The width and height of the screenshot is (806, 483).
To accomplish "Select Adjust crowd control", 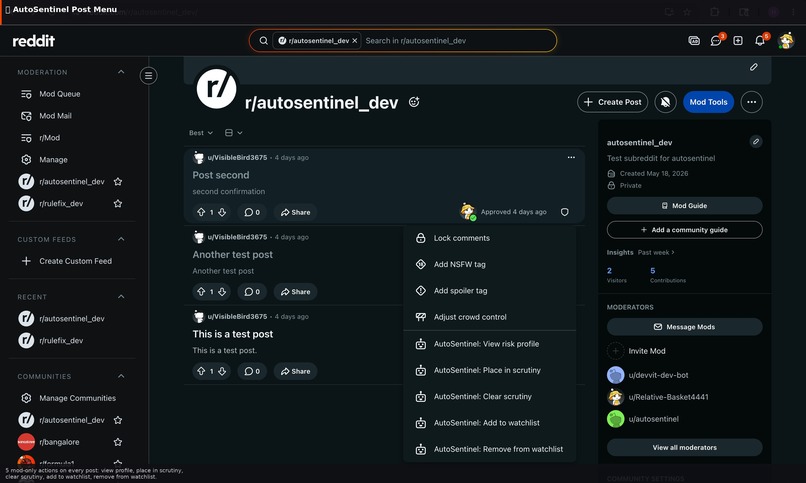I will click(489, 317).
